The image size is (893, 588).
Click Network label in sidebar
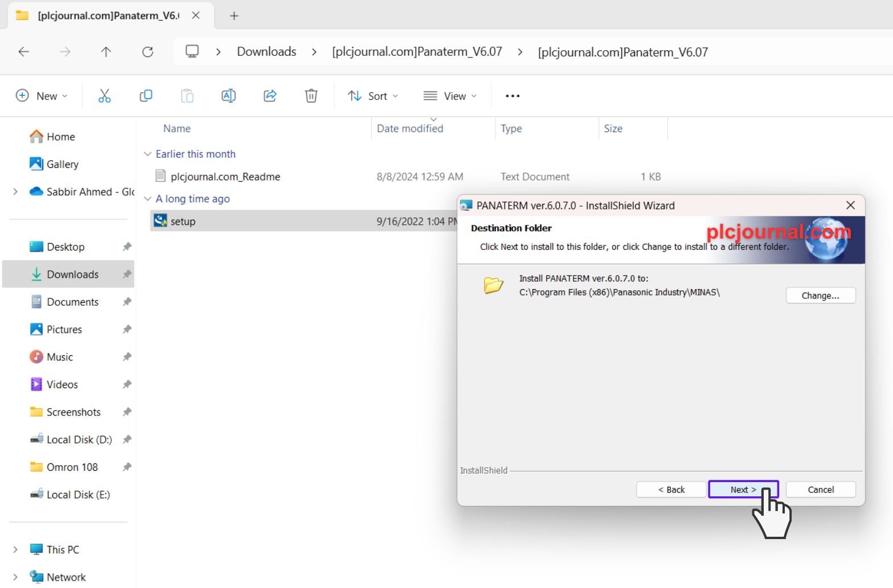[66, 577]
